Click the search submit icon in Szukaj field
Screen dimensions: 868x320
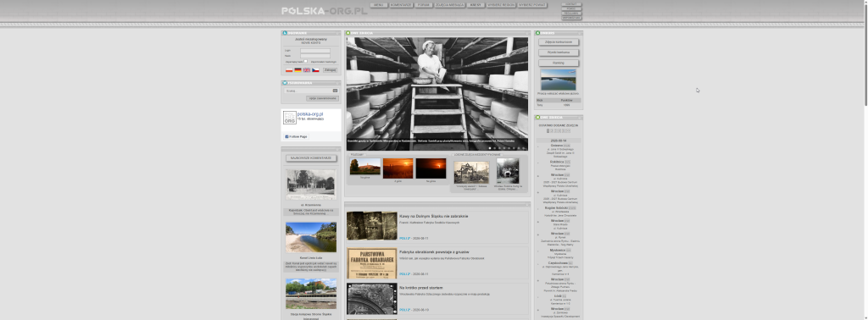tap(335, 91)
